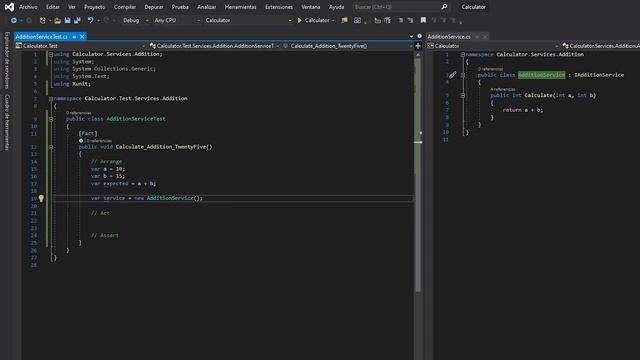The height and width of the screenshot is (360, 640).
Task: Click the split editor plus icon
Action: point(418,46)
